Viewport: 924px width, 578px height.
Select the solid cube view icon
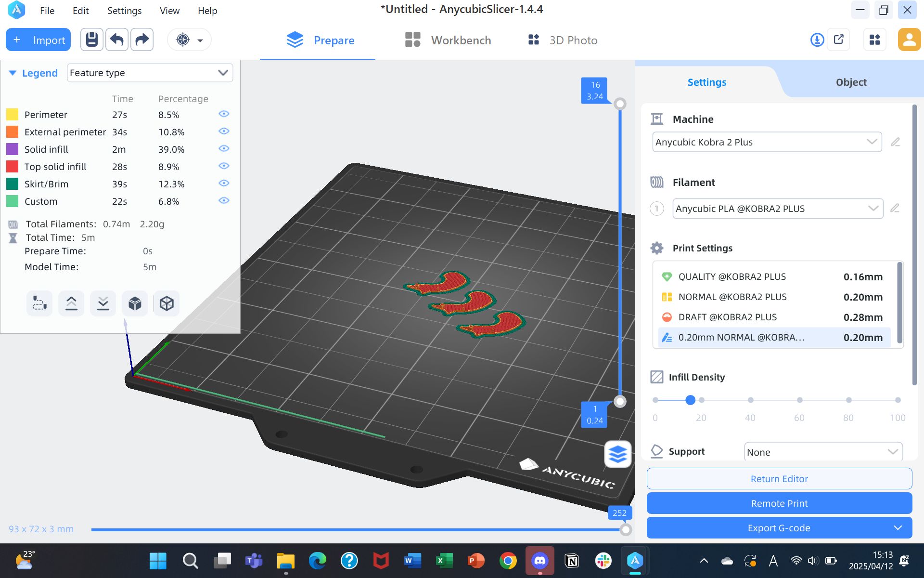coord(135,303)
